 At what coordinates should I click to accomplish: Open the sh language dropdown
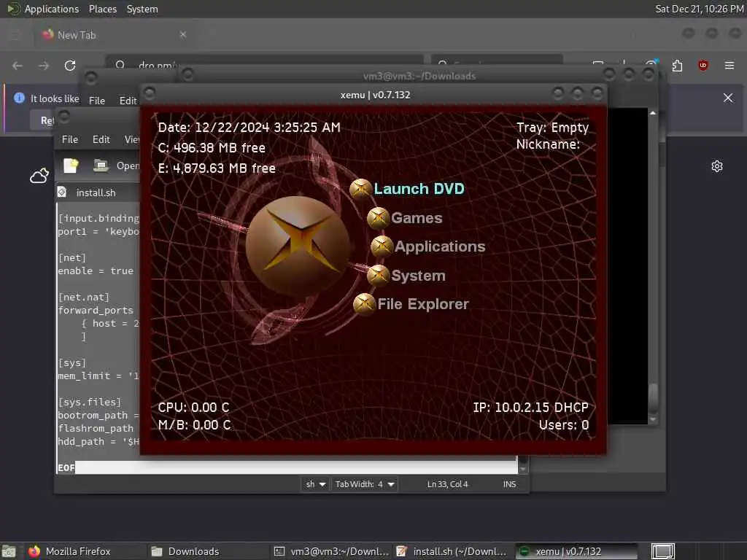click(315, 484)
